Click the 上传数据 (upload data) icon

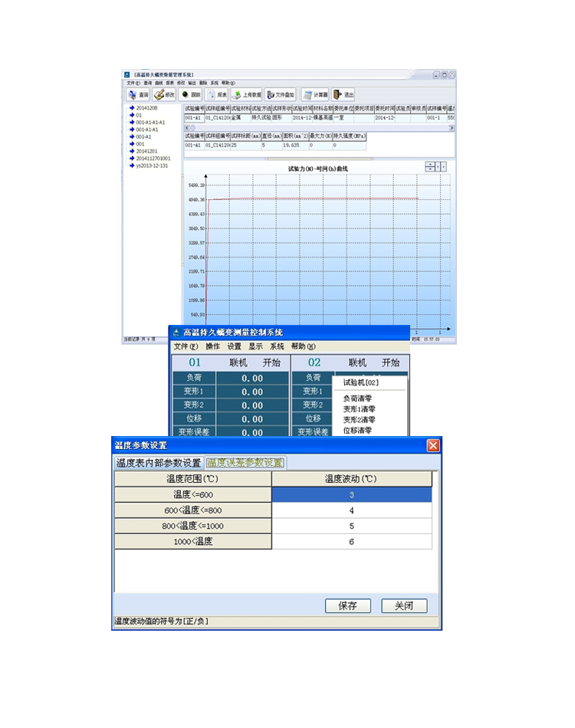(247, 95)
